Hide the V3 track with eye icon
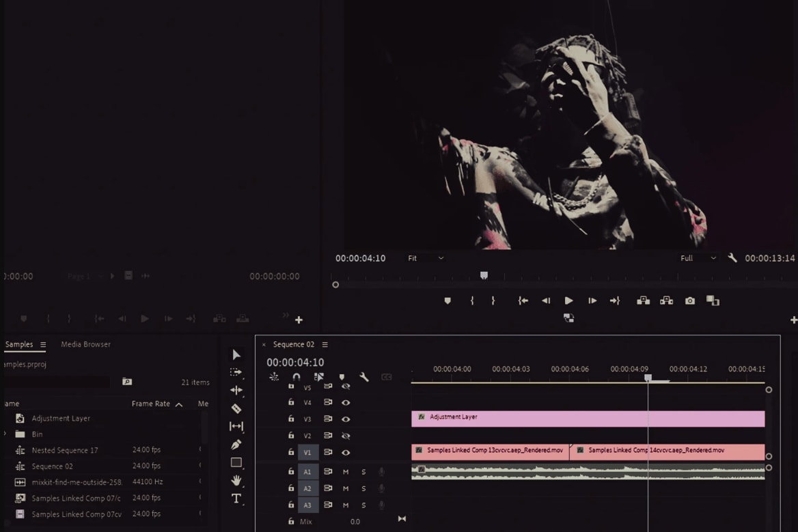 346,419
